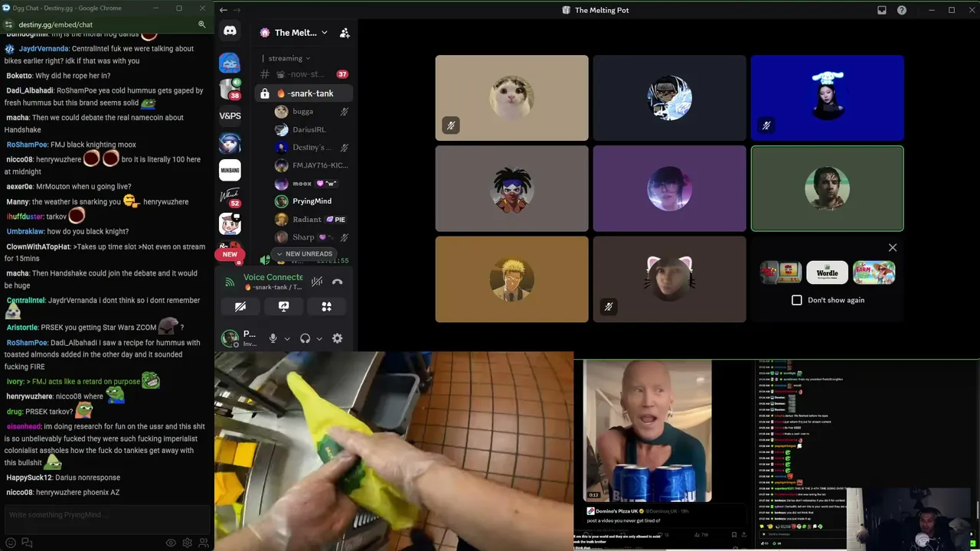Launch the Farm game activity
Screen dimensions: 980x551
[x=874, y=272]
